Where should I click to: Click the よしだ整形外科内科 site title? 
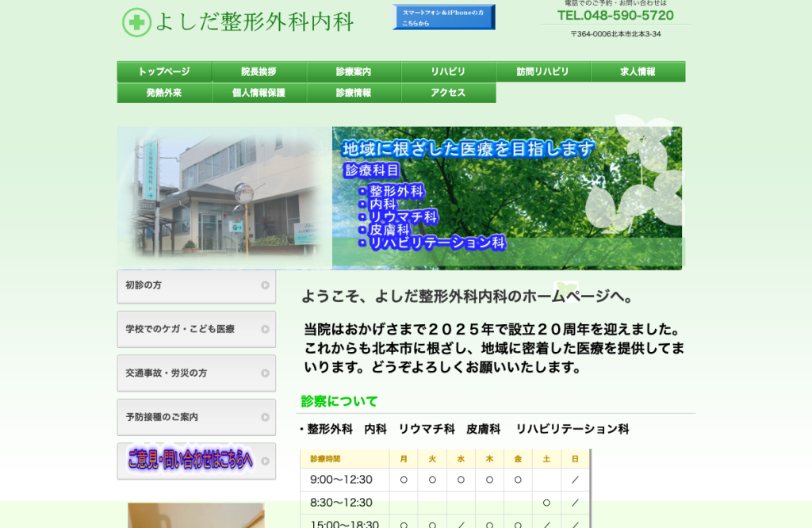[255, 21]
